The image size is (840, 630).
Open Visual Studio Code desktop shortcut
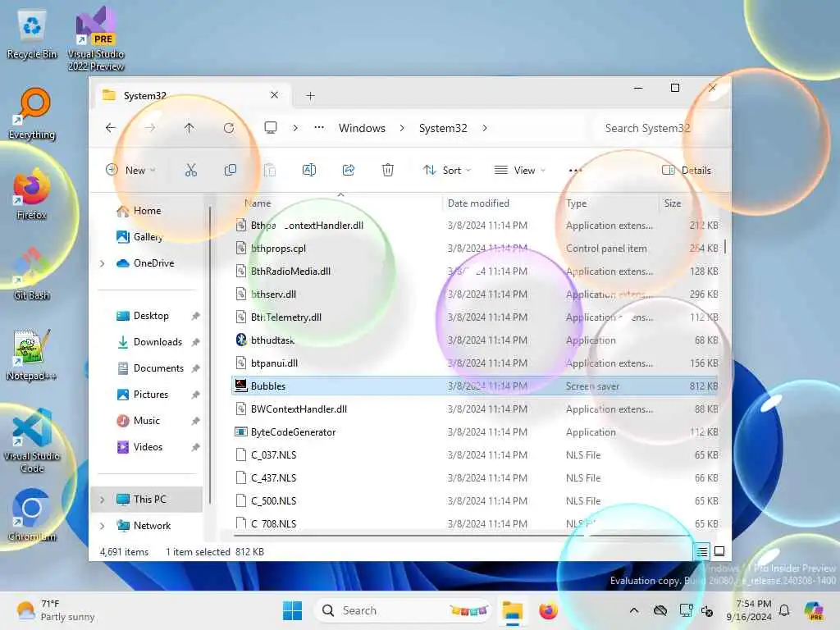32,441
